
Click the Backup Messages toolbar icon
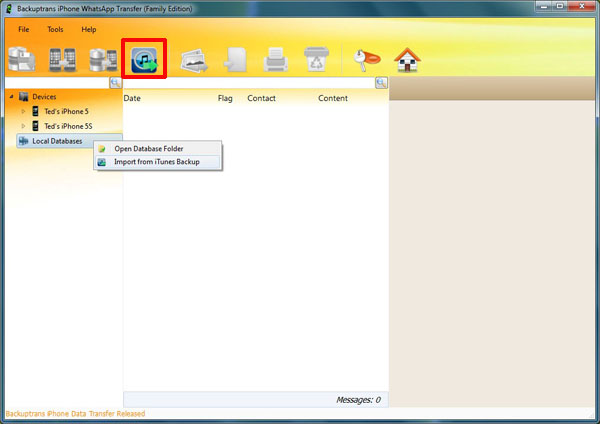[22, 59]
